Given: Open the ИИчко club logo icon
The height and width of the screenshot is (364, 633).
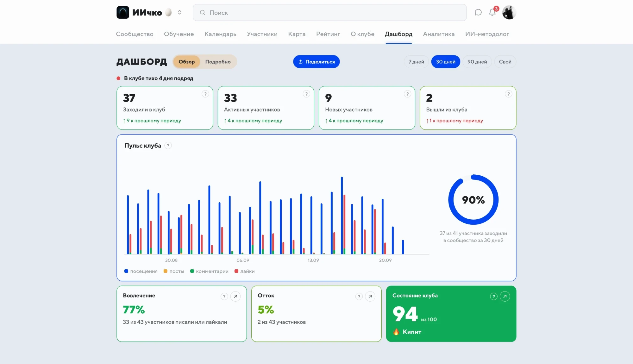Looking at the screenshot, I should [123, 12].
